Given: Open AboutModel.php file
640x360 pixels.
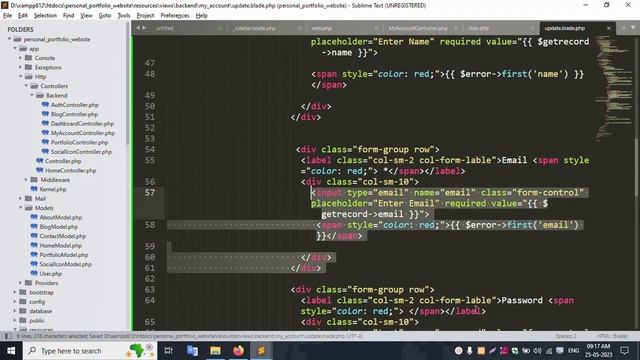Looking at the screenshot, I should tap(60, 218).
